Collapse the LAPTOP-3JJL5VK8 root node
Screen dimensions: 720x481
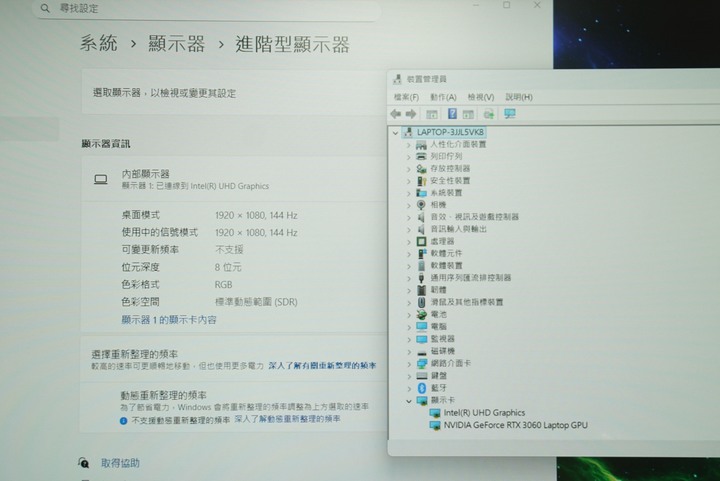coord(395,133)
